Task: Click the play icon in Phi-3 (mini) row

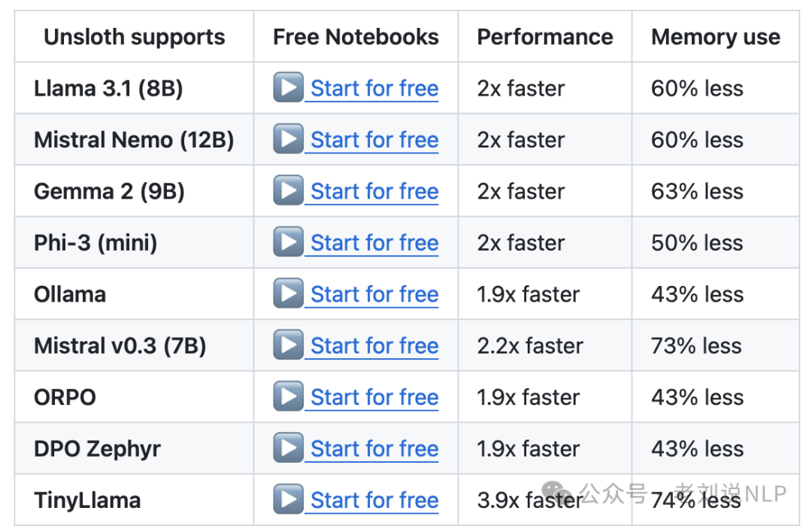Action: tap(289, 242)
